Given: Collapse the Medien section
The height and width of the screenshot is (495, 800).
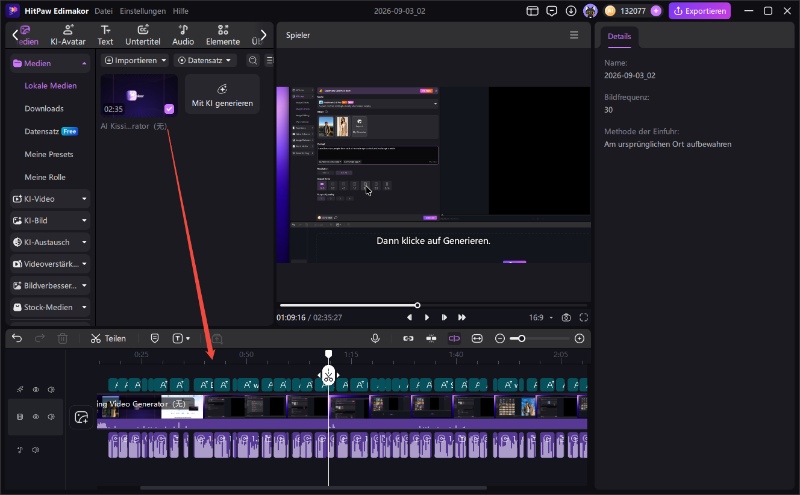Looking at the screenshot, I should [x=49, y=63].
